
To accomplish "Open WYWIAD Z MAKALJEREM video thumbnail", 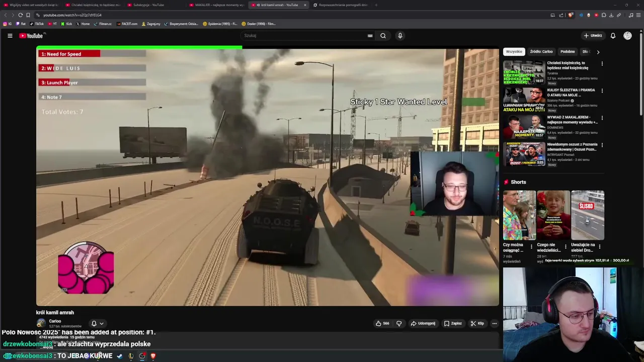I will tap(524, 127).
